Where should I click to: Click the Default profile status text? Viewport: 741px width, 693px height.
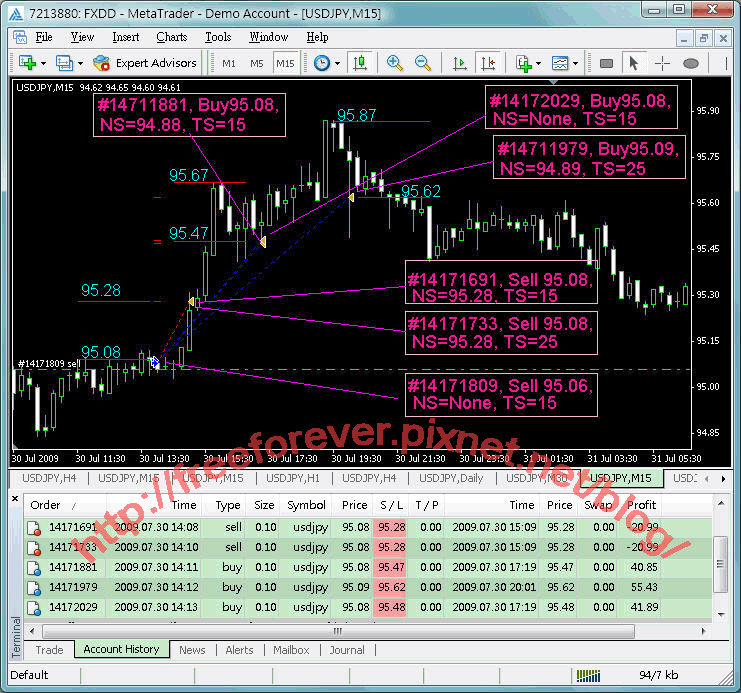click(29, 675)
